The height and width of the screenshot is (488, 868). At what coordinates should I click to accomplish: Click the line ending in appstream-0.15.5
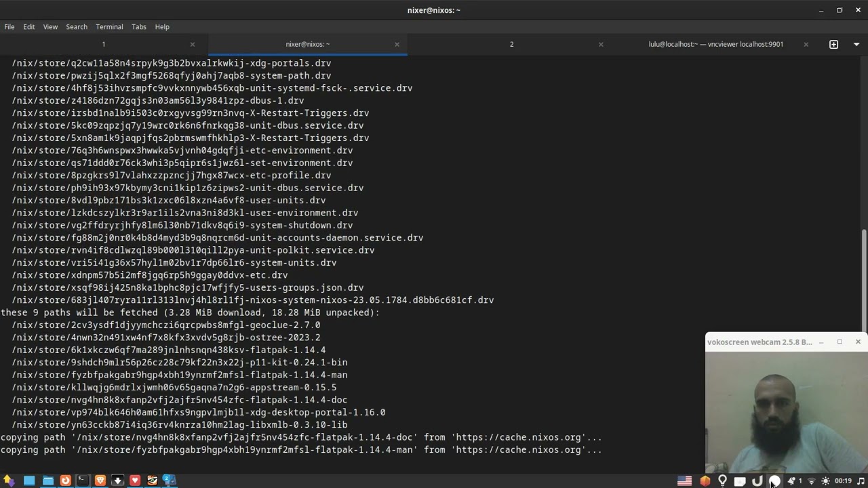click(x=174, y=388)
